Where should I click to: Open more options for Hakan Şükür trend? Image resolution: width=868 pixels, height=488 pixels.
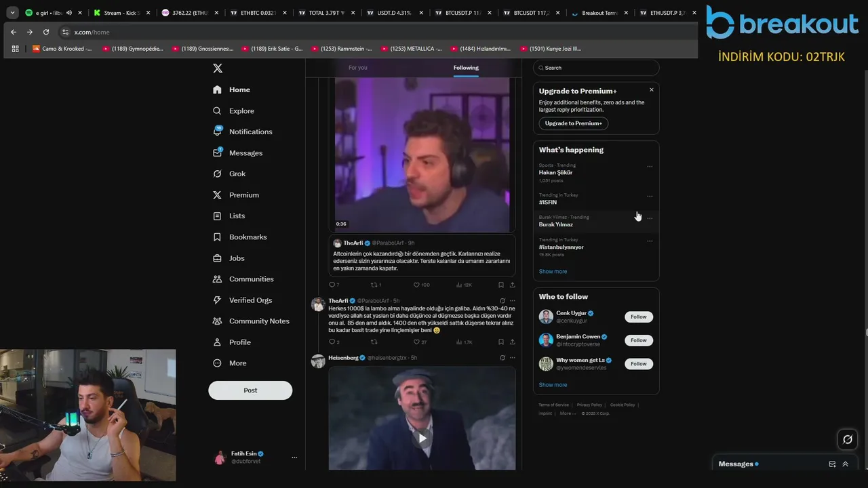pyautogui.click(x=650, y=166)
